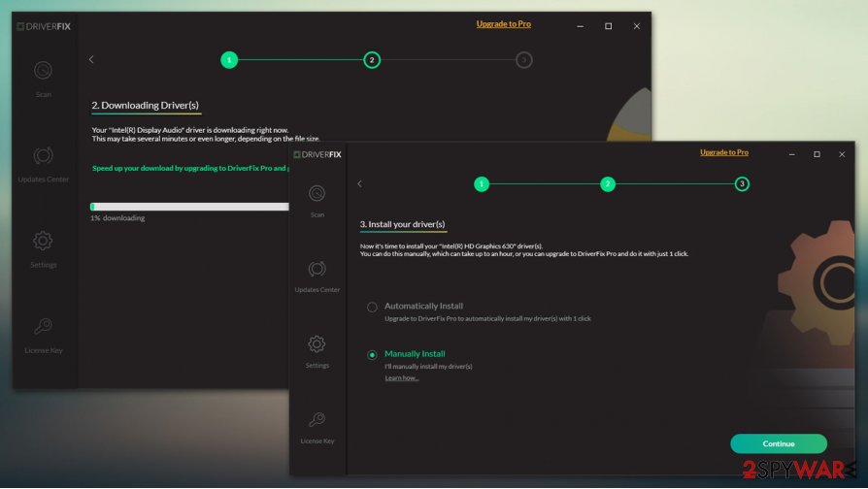Go back using arrow in the front window
The image size is (868, 489).
click(x=360, y=183)
